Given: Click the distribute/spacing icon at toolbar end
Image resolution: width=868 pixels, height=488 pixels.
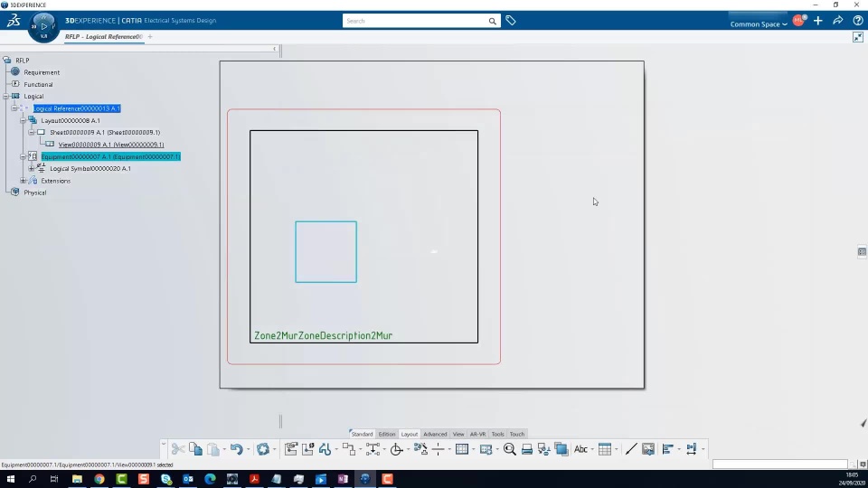Looking at the screenshot, I should [692, 449].
